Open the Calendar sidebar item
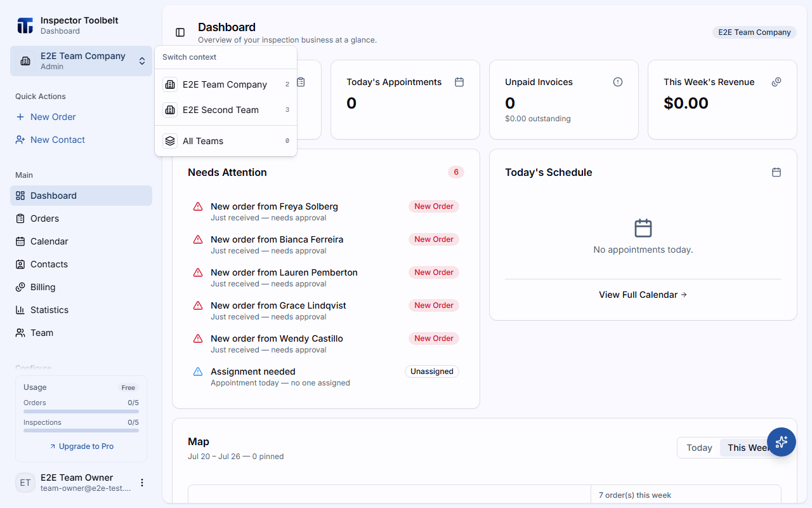The height and width of the screenshot is (508, 812). tap(81, 241)
